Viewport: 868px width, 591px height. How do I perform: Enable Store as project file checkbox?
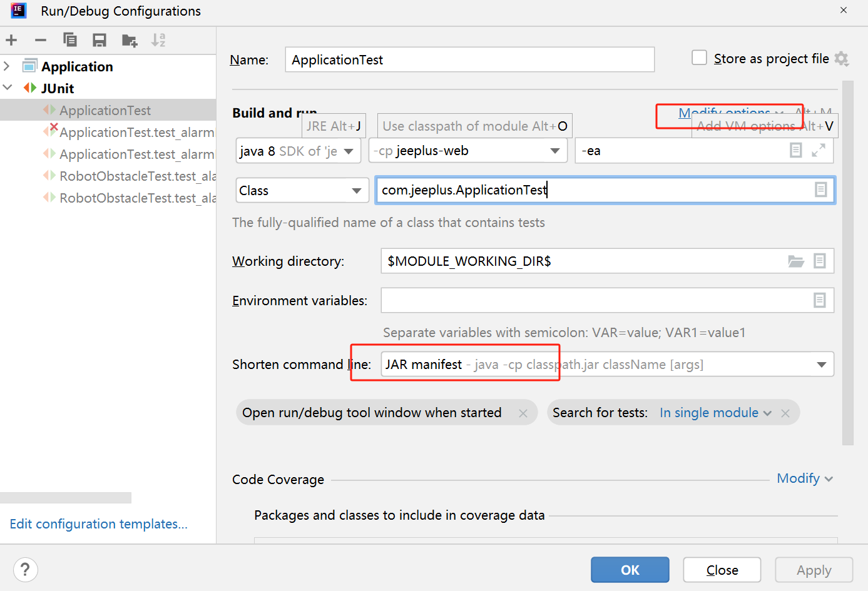click(x=699, y=58)
